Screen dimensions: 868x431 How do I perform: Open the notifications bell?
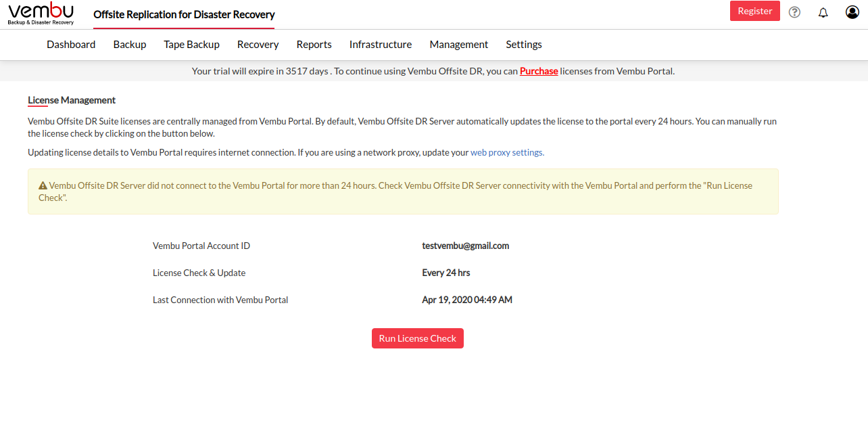[823, 12]
